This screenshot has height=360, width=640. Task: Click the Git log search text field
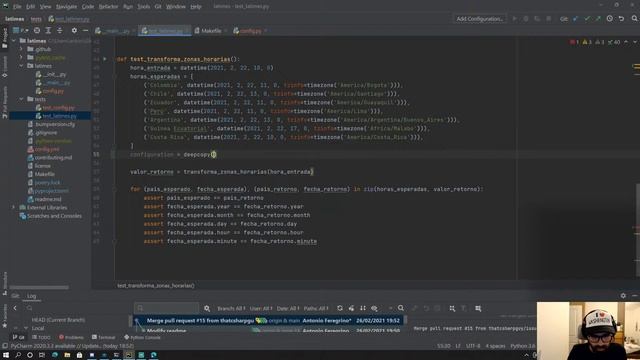click(167, 308)
